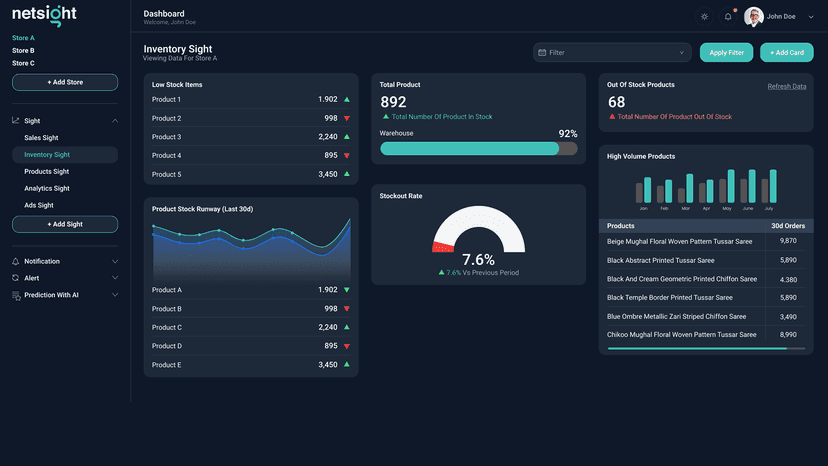Click John Doe's profile avatar
Image resolution: width=828 pixels, height=466 pixels.
click(754, 17)
